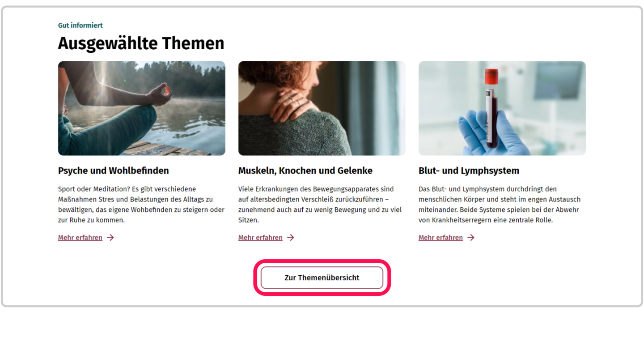Viewport: 644px width, 346px height.
Task: Click the Ausgewählte Themen section title
Action: [141, 43]
